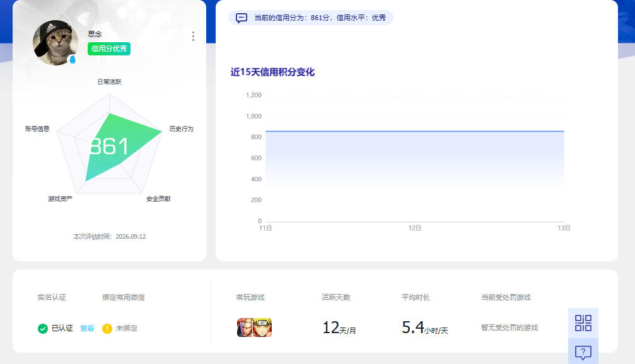Click the yellow warning icon beside 未绑定
The image size is (635, 364).
(107, 328)
